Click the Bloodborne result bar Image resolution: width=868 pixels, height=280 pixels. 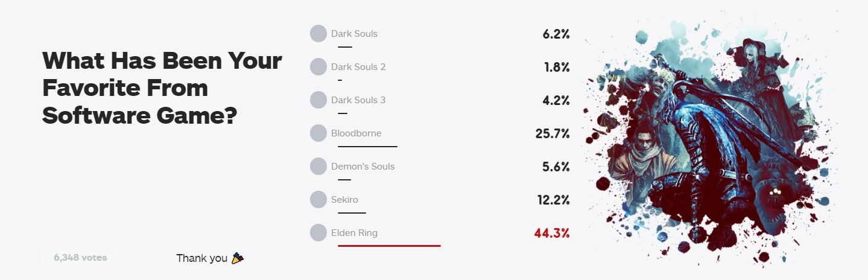pos(367,146)
